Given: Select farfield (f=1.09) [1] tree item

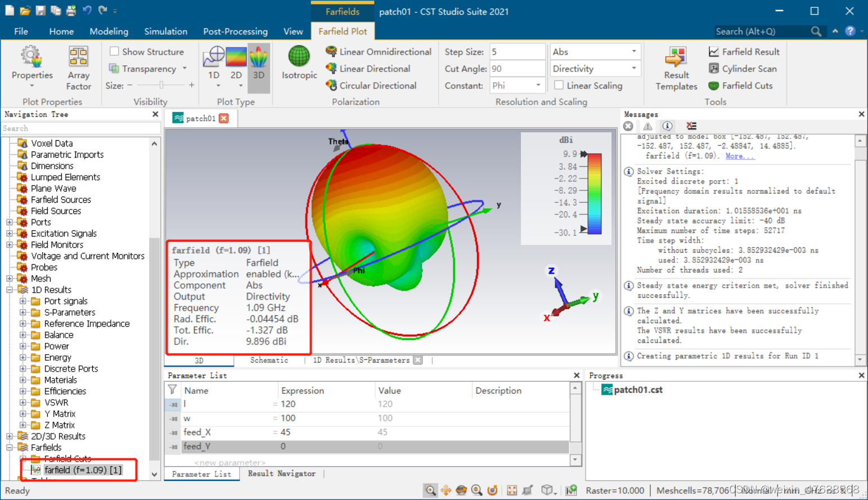Looking at the screenshot, I should 83,470.
